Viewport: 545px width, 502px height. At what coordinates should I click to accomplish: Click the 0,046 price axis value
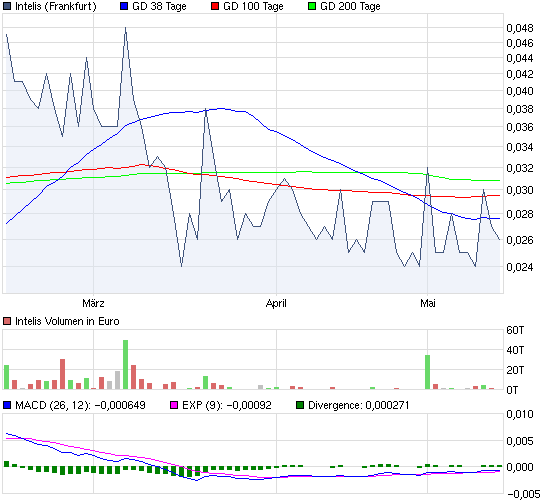pos(520,43)
